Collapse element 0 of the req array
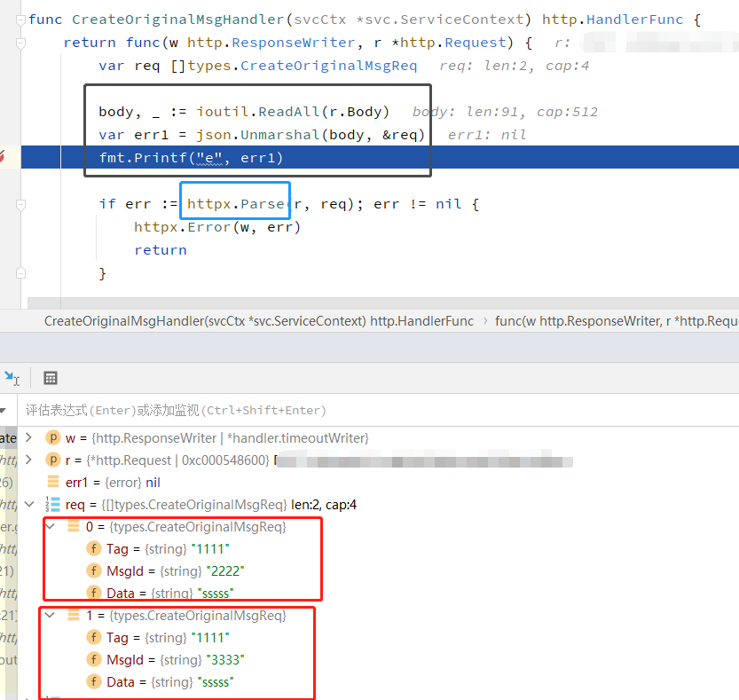Screen dimensions: 739x700 [50, 526]
